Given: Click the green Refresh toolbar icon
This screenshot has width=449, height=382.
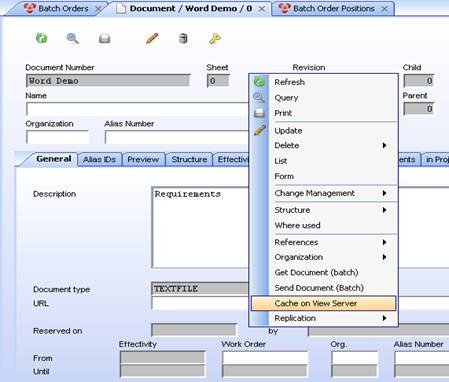Looking at the screenshot, I should tap(42, 38).
